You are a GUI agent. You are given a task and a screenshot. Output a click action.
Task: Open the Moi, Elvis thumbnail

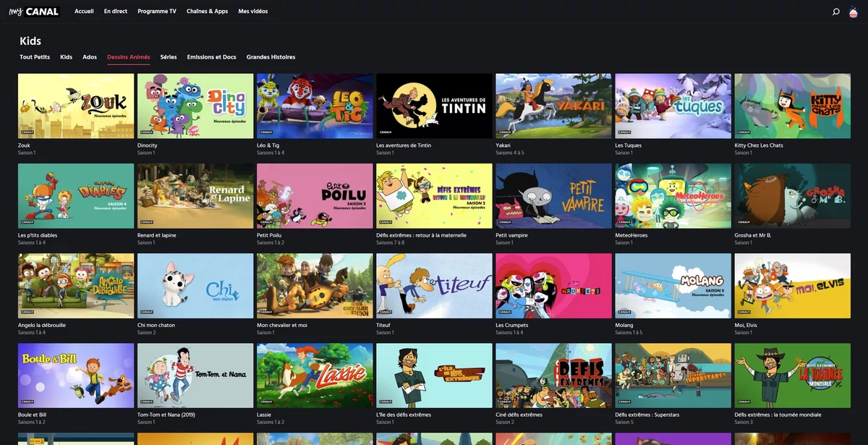coord(792,286)
